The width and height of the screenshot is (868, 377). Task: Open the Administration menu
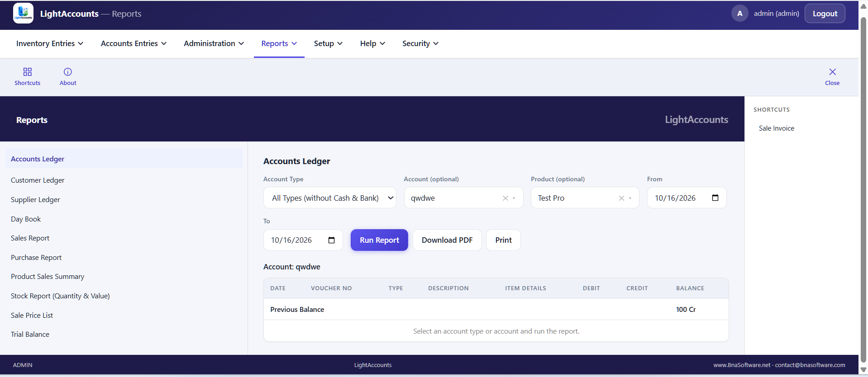pyautogui.click(x=214, y=43)
